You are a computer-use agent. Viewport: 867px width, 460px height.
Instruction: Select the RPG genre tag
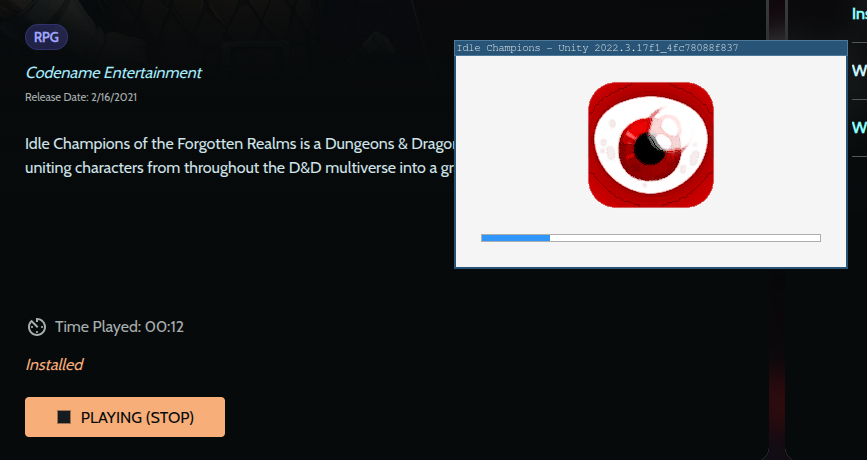point(46,37)
